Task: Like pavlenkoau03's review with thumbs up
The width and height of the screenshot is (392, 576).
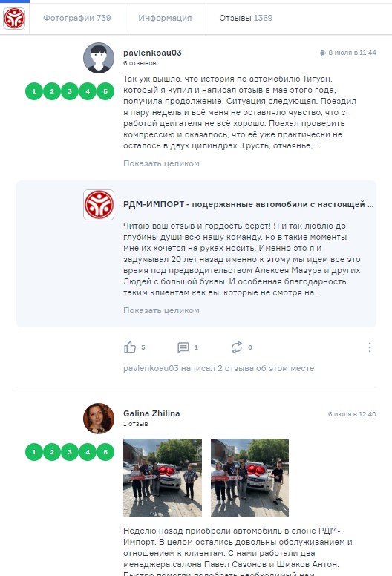Action: tap(130, 347)
